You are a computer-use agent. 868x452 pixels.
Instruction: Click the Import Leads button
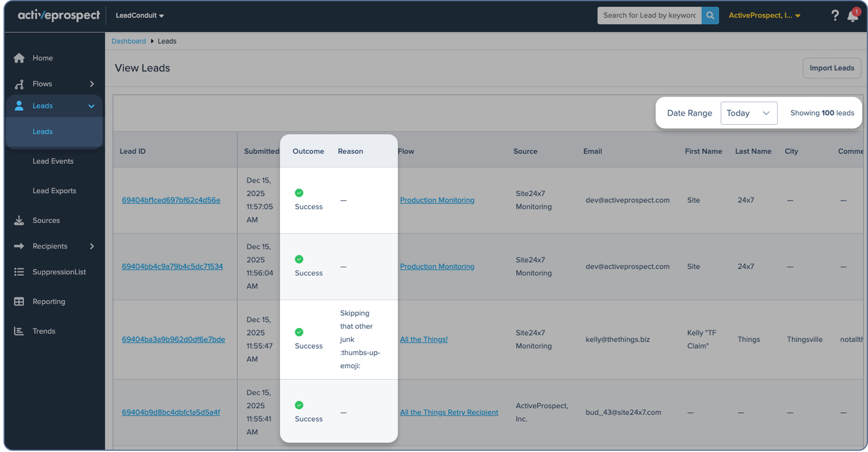tap(832, 68)
